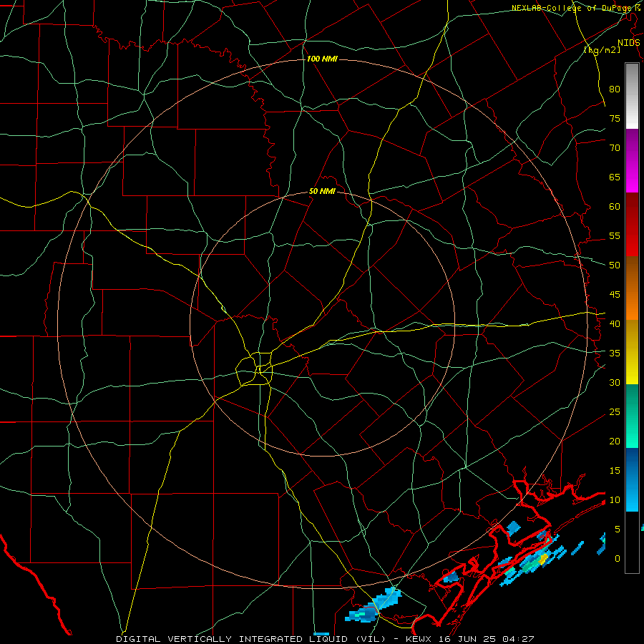644x644 pixels.
Task: Click the 5 value on the scale
Action: pyautogui.click(x=618, y=530)
